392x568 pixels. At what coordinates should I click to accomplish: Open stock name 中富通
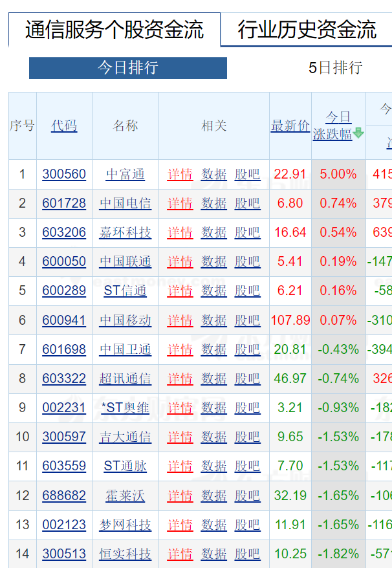125,174
